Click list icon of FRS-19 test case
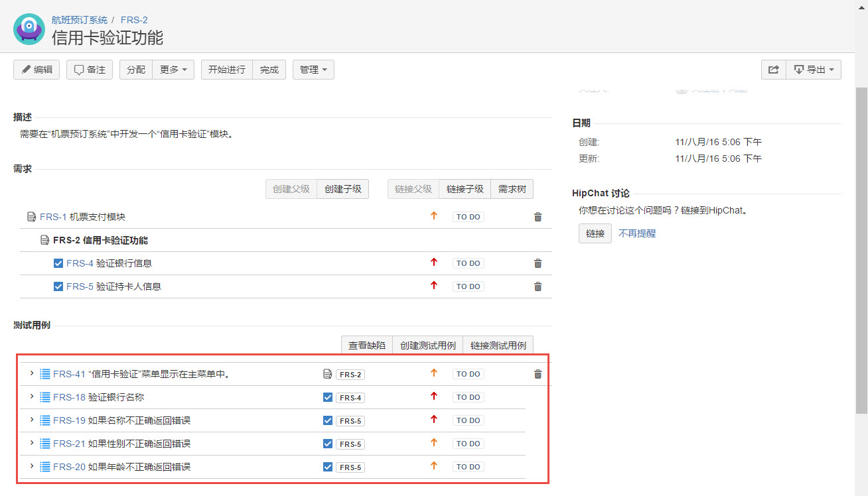Image resolution: width=868 pixels, height=496 pixels. 45,420
